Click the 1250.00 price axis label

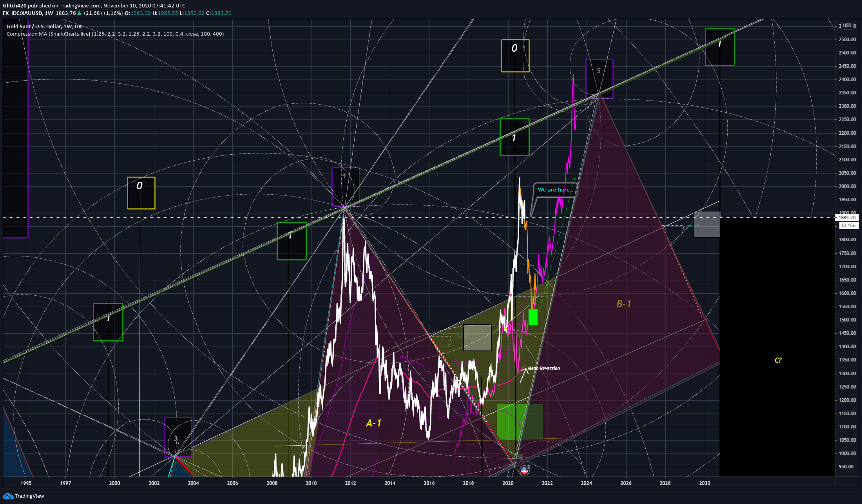click(847, 387)
